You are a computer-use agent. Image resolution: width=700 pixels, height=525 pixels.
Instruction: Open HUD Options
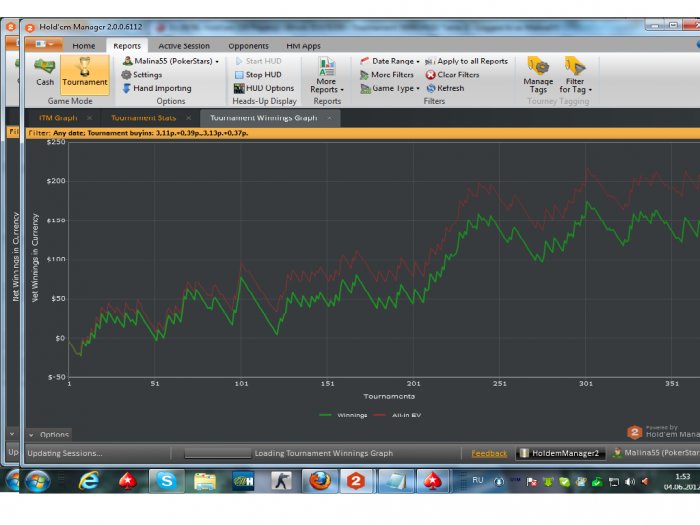point(264,88)
